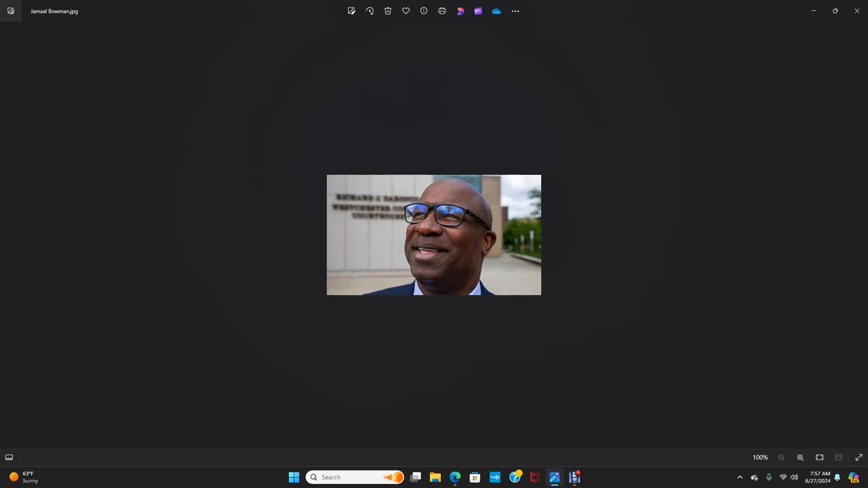
Task: Show file info panel
Action: (x=424, y=11)
